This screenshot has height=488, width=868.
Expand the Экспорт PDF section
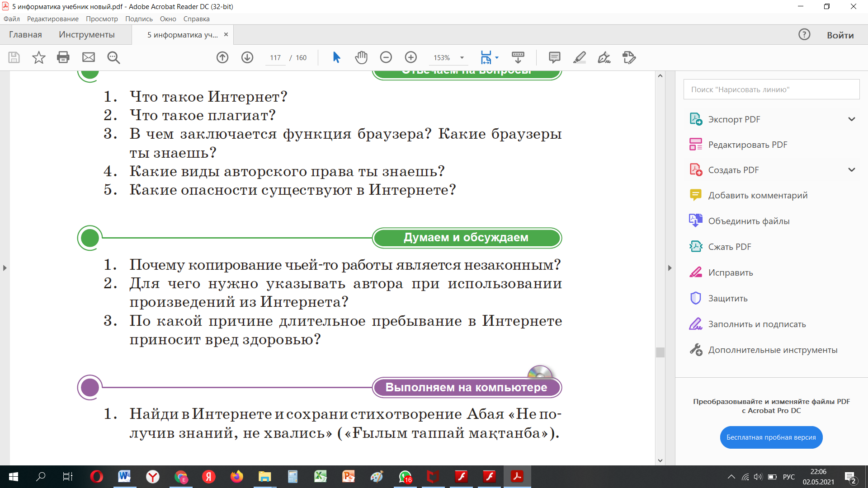pos(852,119)
